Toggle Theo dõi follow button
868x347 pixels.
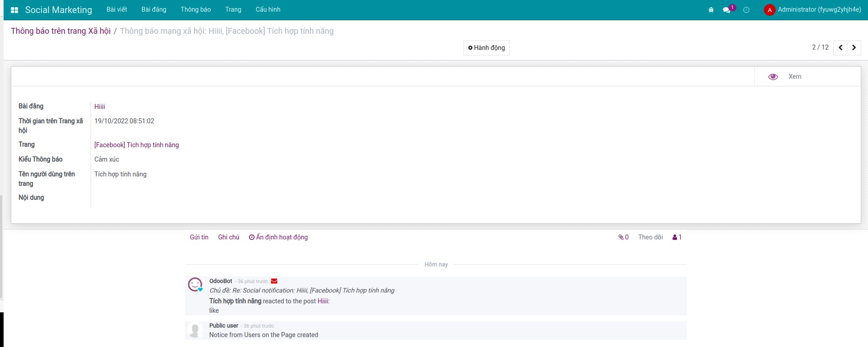click(x=650, y=237)
